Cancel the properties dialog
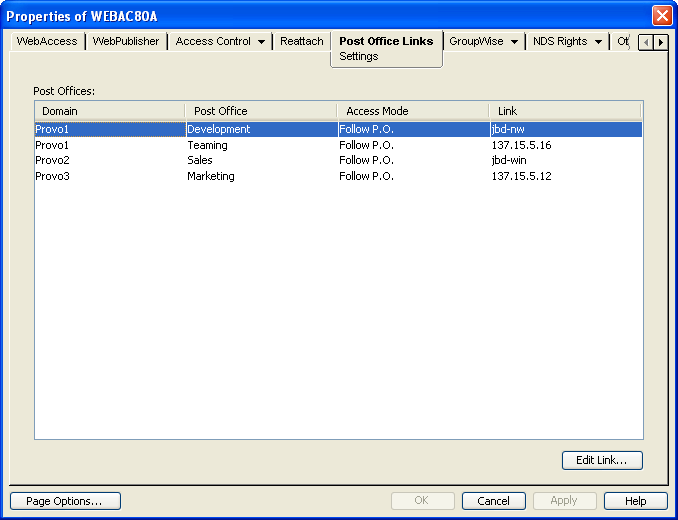The height and width of the screenshot is (520, 678). tap(493, 501)
